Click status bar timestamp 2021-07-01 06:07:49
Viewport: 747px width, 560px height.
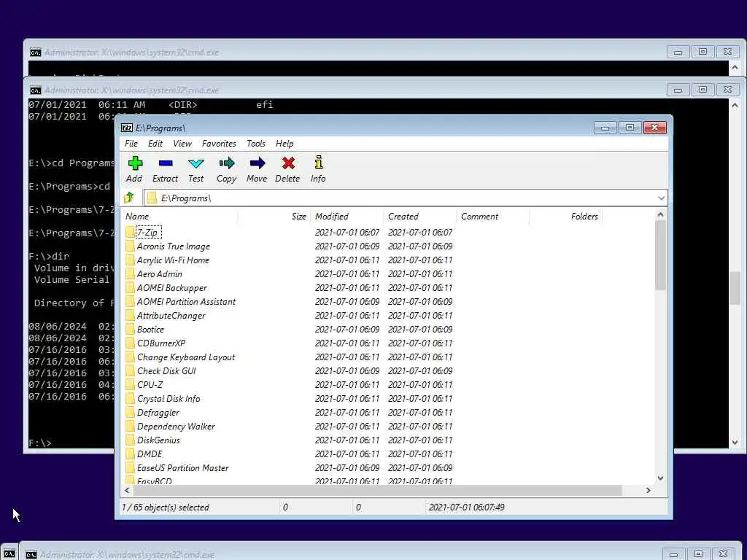466,507
